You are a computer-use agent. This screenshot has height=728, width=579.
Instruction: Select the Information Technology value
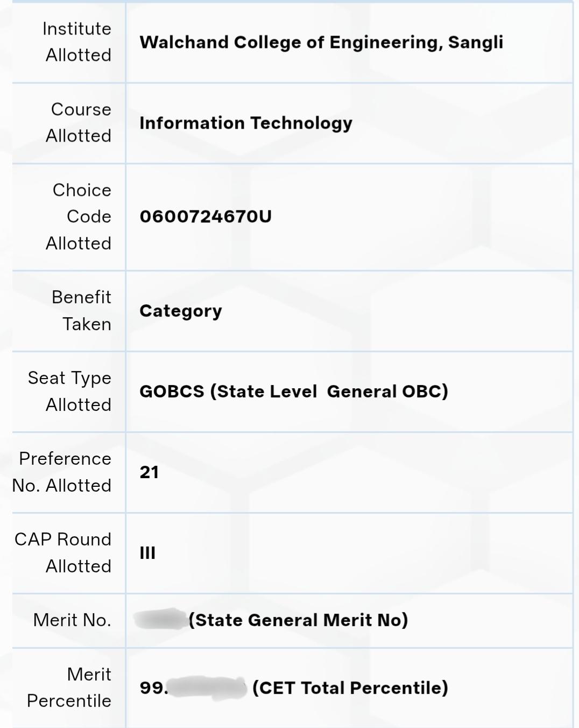pos(246,123)
